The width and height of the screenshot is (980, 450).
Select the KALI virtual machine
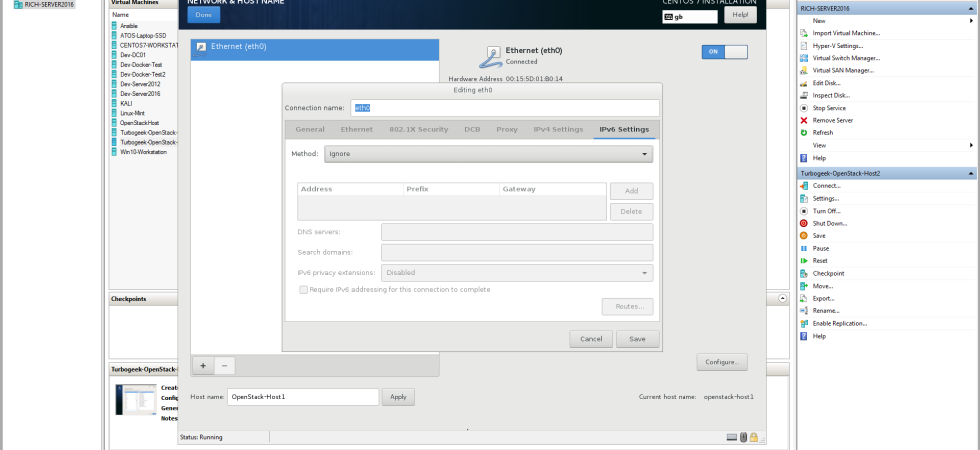126,104
